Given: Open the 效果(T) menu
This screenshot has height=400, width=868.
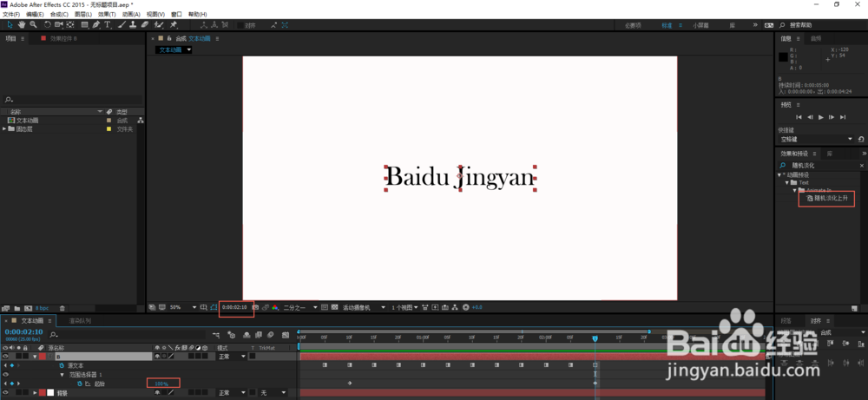Looking at the screenshot, I should pyautogui.click(x=107, y=14).
